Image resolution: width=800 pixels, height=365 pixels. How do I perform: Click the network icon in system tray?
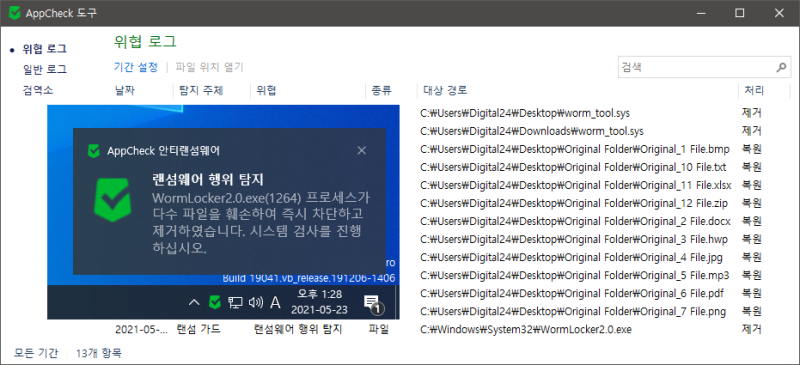click(235, 302)
